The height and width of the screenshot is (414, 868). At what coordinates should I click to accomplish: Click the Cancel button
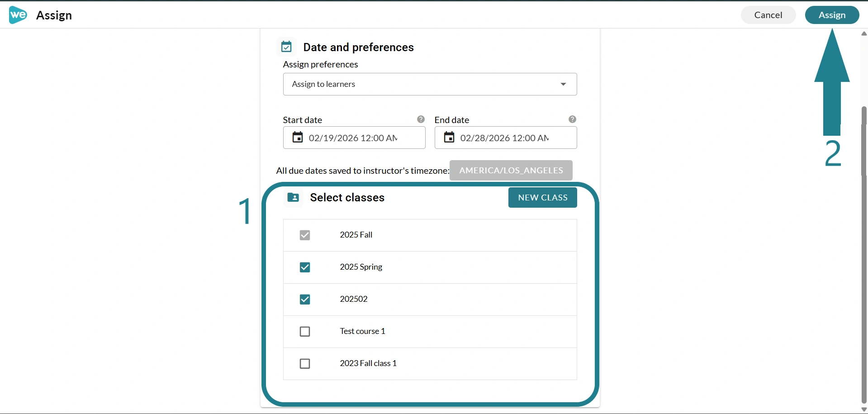pyautogui.click(x=768, y=15)
